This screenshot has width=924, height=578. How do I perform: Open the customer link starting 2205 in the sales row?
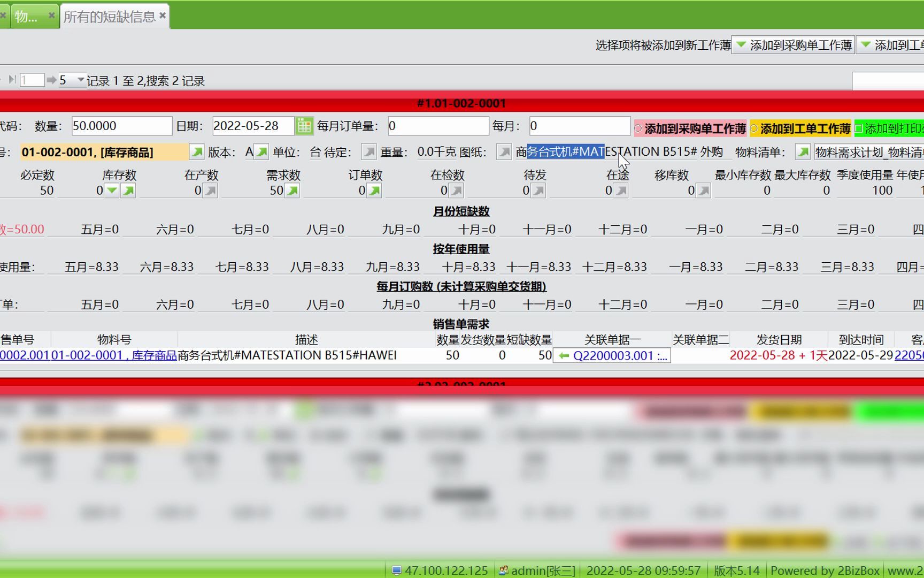(x=909, y=355)
